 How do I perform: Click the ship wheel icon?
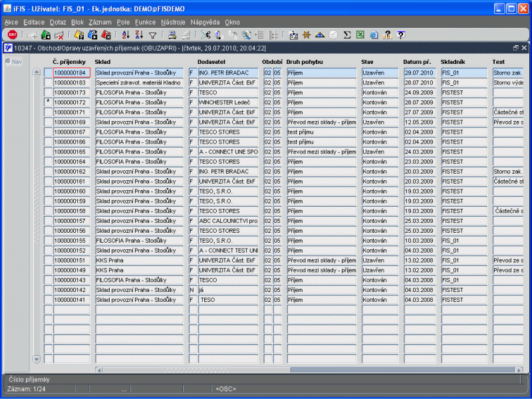click(307, 35)
